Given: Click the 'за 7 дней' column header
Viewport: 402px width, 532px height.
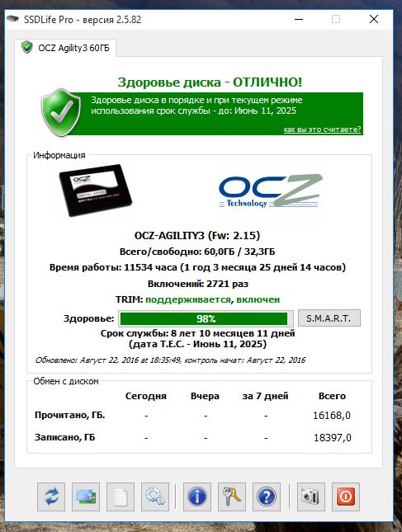Looking at the screenshot, I should 266,396.
